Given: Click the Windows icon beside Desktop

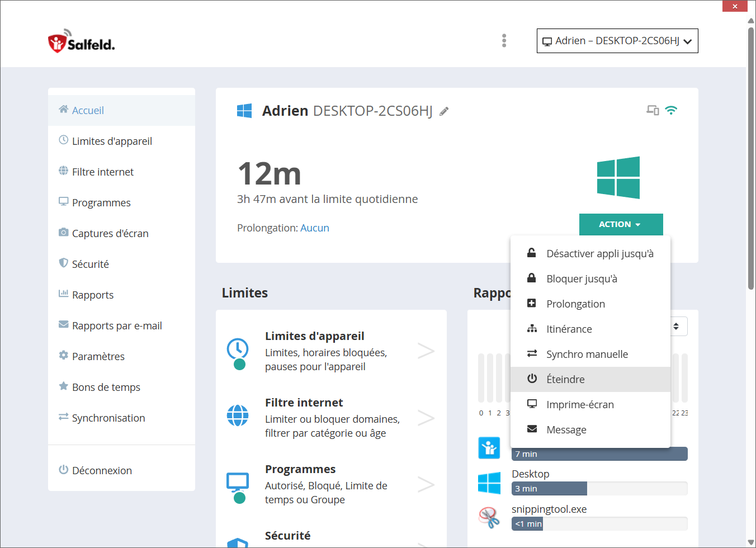Looking at the screenshot, I should coord(489,483).
